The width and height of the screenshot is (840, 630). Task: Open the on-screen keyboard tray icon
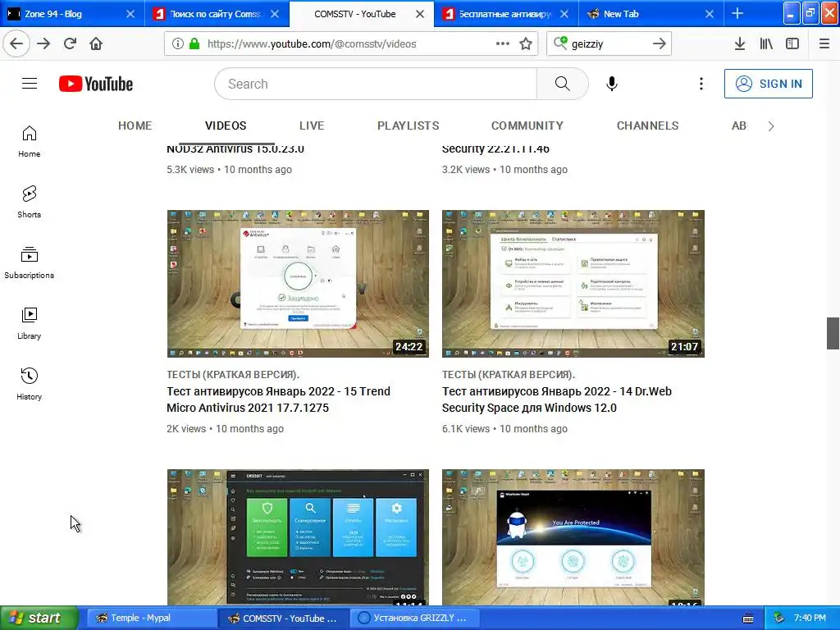[748, 619]
